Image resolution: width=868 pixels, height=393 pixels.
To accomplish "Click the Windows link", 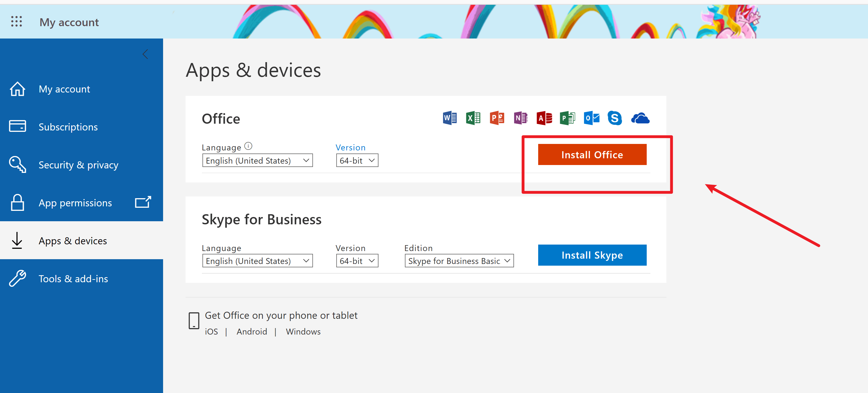I will (303, 332).
